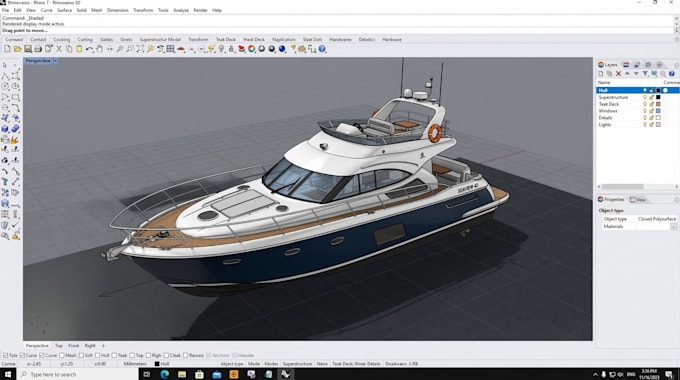Toggle lock icon of Lights layer
The height and width of the screenshot is (380, 680).
pos(651,125)
